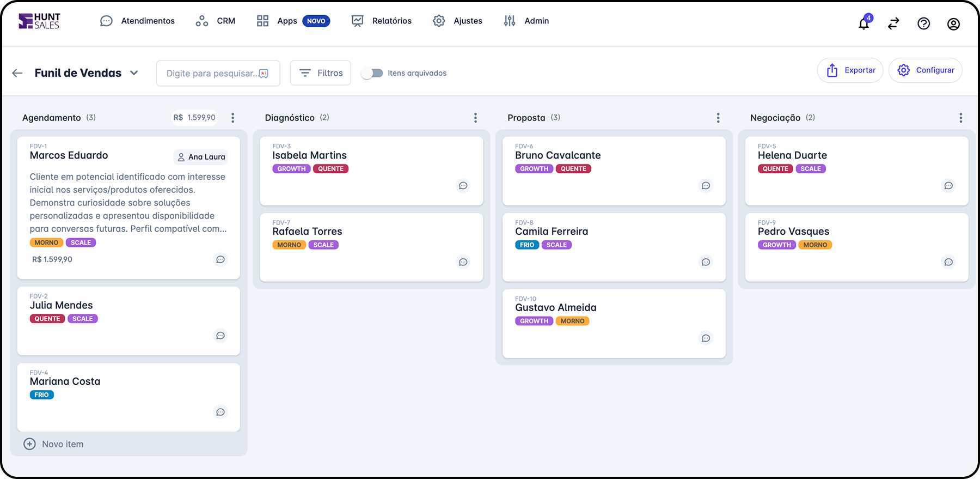The height and width of the screenshot is (479, 980).
Task: Open chat icon on Bruno Cavalcante card
Action: point(706,186)
